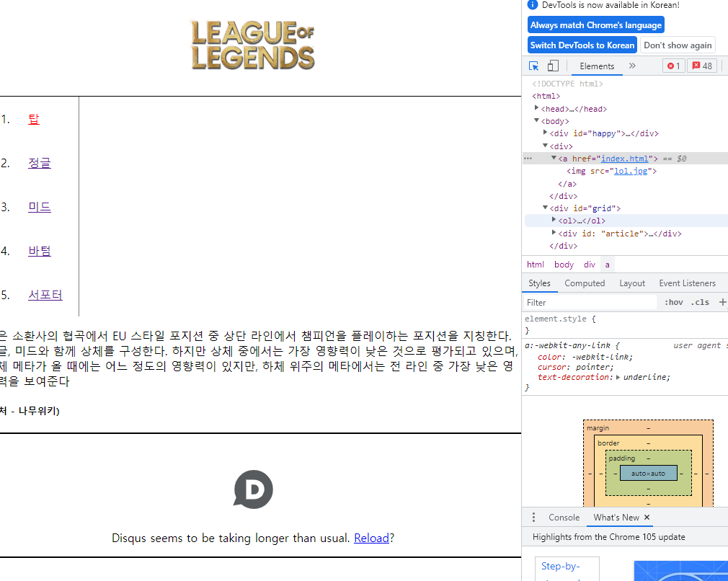Image resolution: width=728 pixels, height=581 pixels.
Task: Click the color: -webkit-link declaration
Action: pos(585,357)
